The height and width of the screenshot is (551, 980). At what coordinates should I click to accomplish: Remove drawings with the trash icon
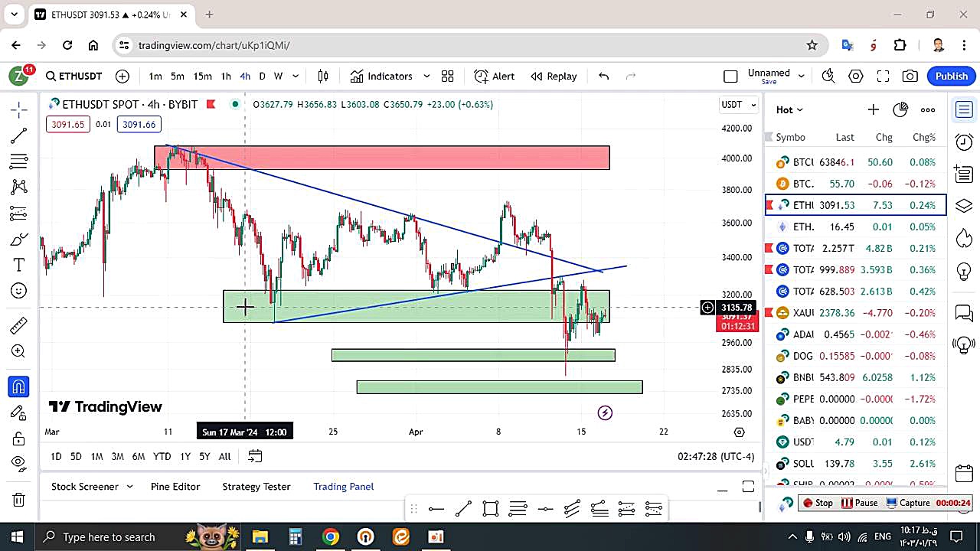(19, 500)
